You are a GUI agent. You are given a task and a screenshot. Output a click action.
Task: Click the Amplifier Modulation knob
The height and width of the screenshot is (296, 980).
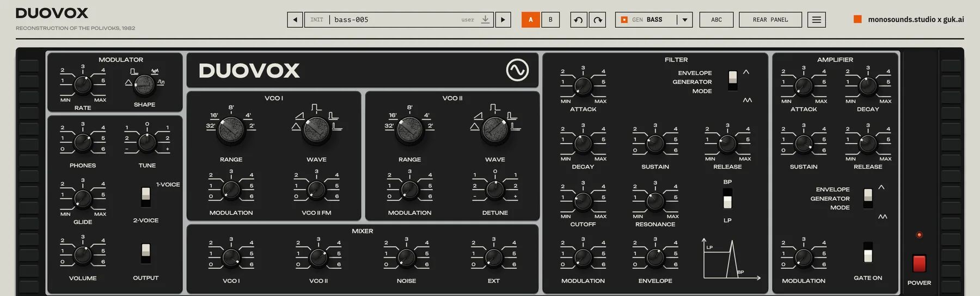804,258
